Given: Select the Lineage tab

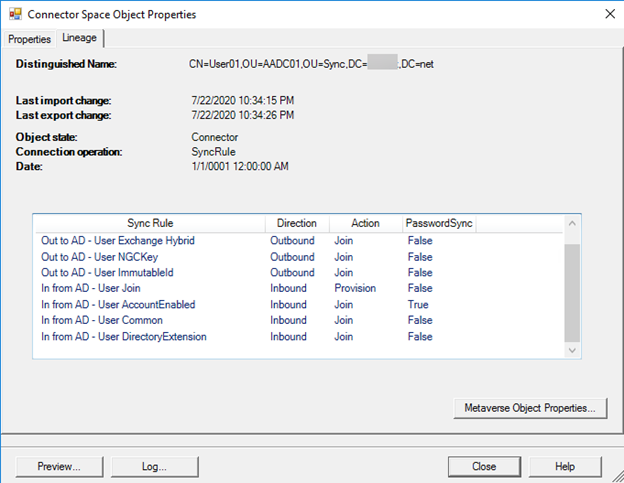Looking at the screenshot, I should [80, 38].
